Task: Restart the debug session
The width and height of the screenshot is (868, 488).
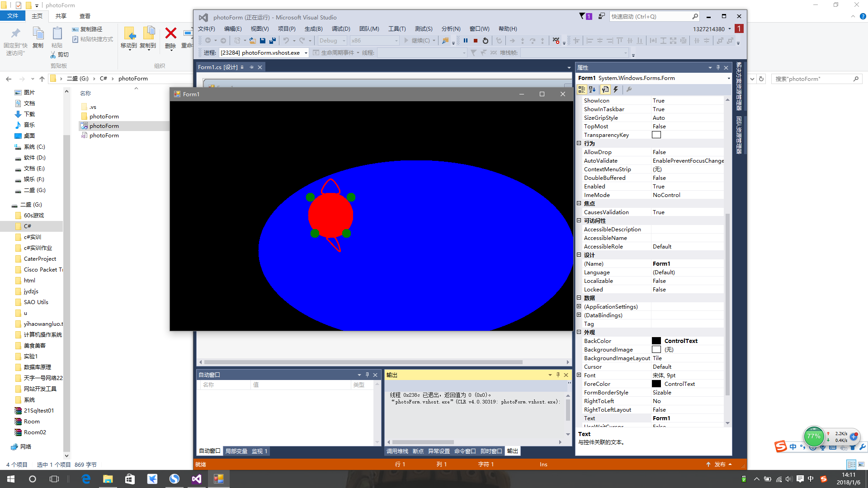Action: pyautogui.click(x=486, y=41)
